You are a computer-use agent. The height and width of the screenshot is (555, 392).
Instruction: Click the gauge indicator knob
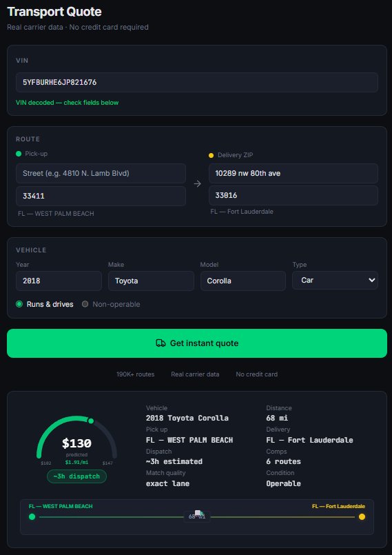point(91,421)
